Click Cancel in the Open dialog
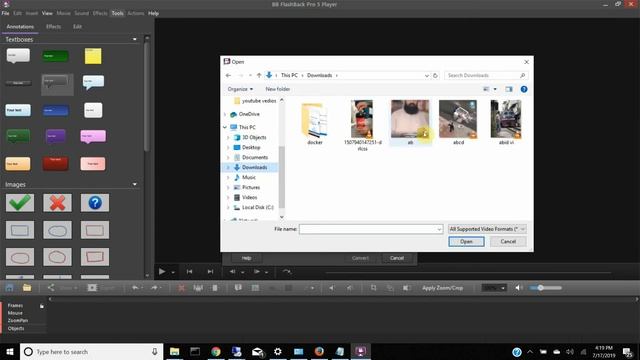 [x=508, y=242]
